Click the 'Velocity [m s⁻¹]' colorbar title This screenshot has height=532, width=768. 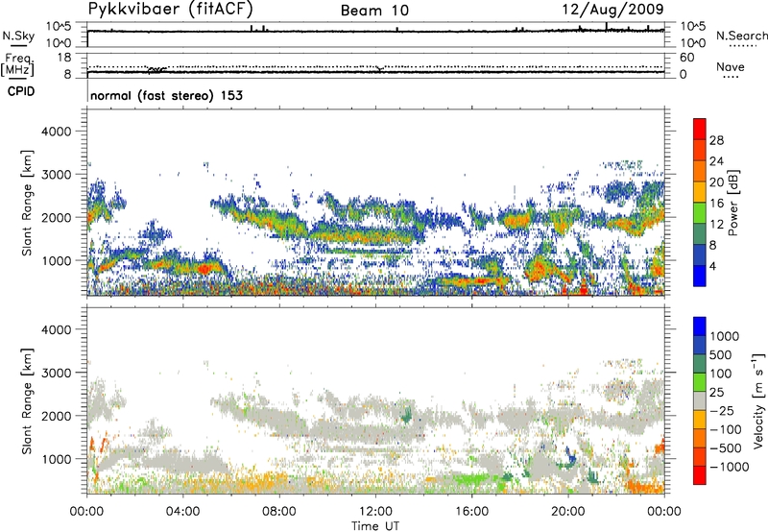pyautogui.click(x=758, y=400)
